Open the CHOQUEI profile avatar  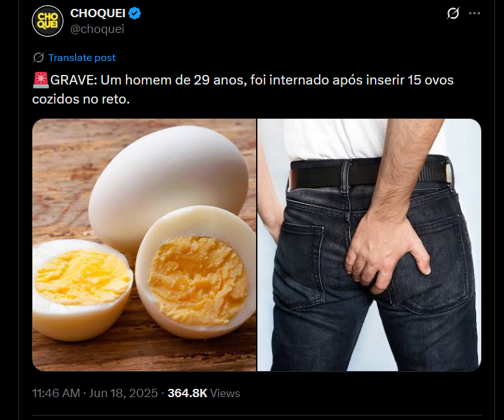48,21
